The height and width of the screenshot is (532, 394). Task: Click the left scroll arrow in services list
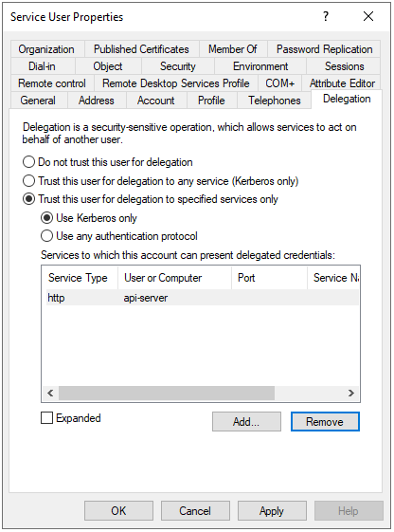50,394
